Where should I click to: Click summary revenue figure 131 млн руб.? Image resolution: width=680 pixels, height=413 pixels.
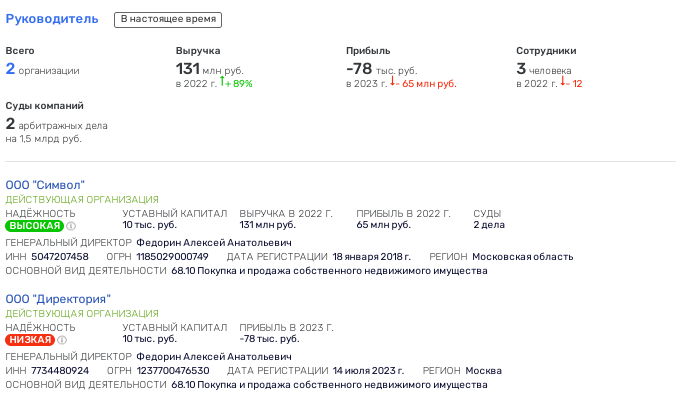[209, 69]
